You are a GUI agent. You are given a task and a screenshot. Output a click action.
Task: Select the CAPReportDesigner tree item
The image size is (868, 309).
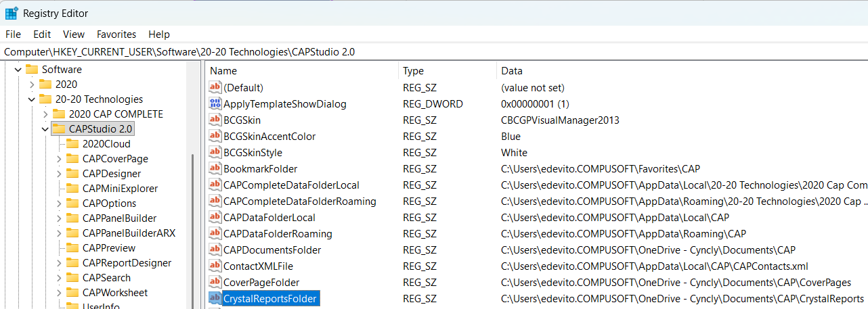(x=127, y=263)
